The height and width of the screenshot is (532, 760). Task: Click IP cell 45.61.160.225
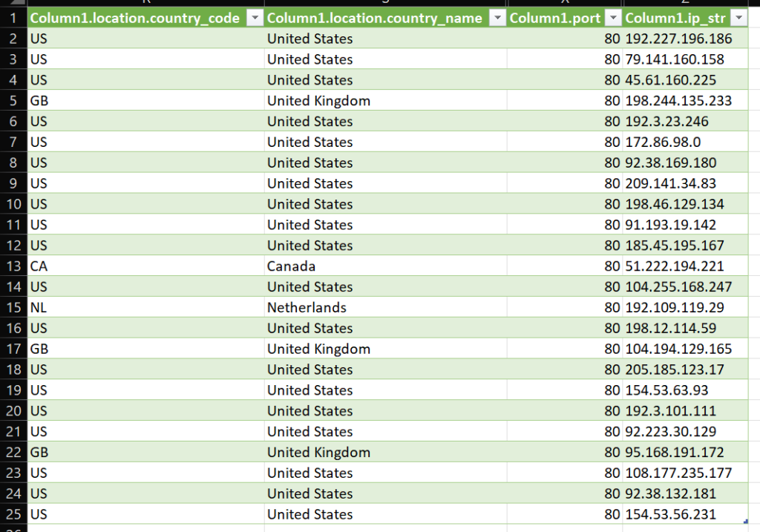click(685, 80)
